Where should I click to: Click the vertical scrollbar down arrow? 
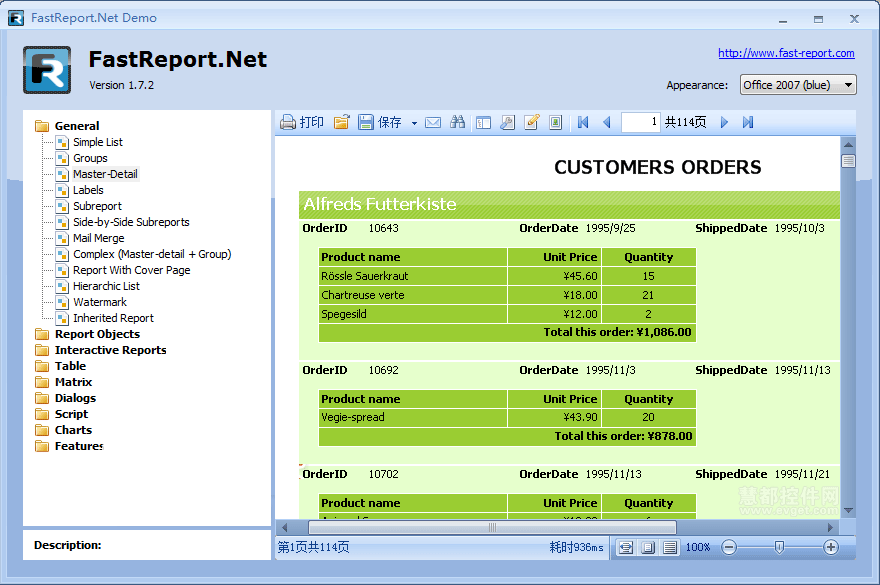pos(848,511)
